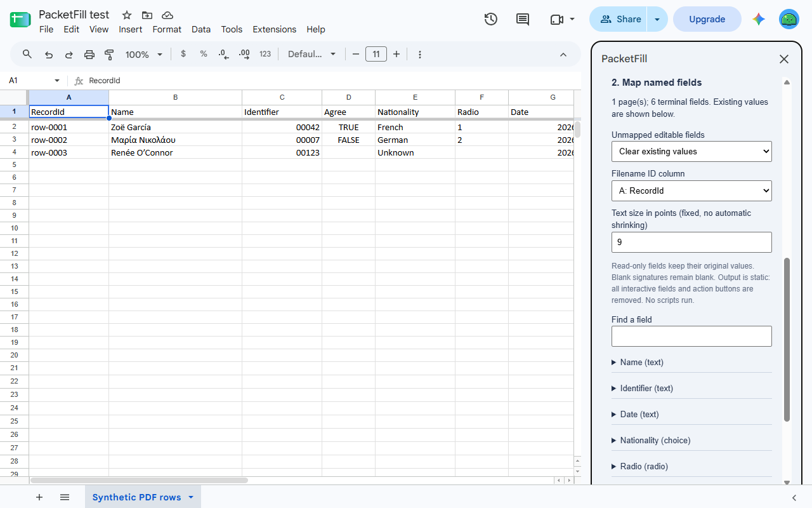Redo the last action
This screenshot has width=812, height=508.
click(x=69, y=55)
